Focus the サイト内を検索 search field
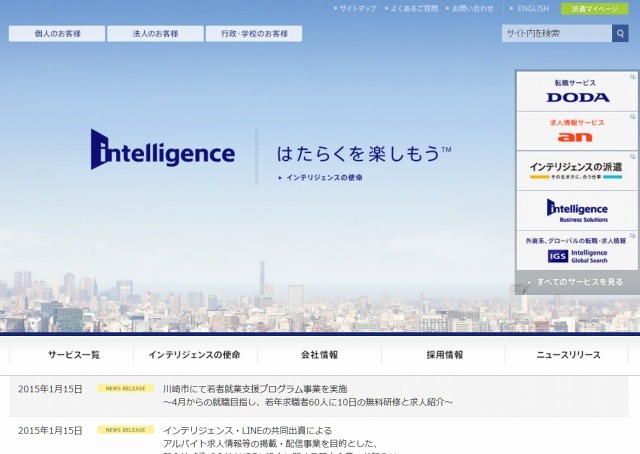Image resolution: width=640 pixels, height=454 pixels. (x=557, y=33)
